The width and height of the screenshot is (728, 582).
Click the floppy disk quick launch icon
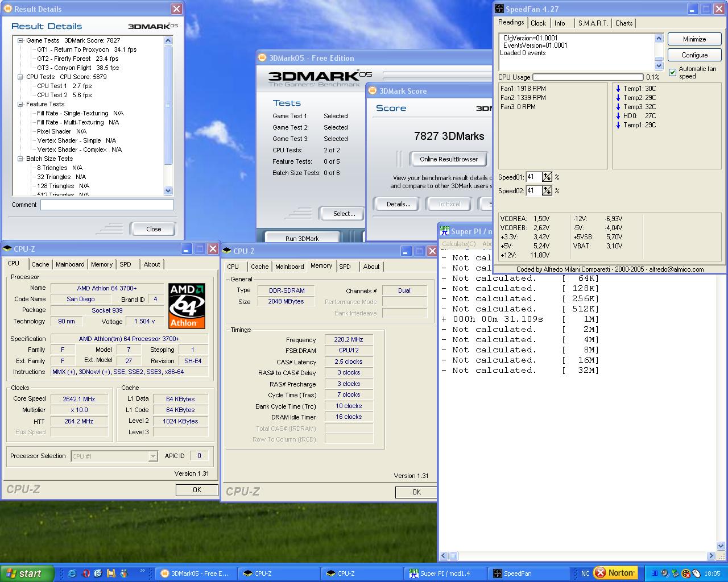click(x=111, y=573)
